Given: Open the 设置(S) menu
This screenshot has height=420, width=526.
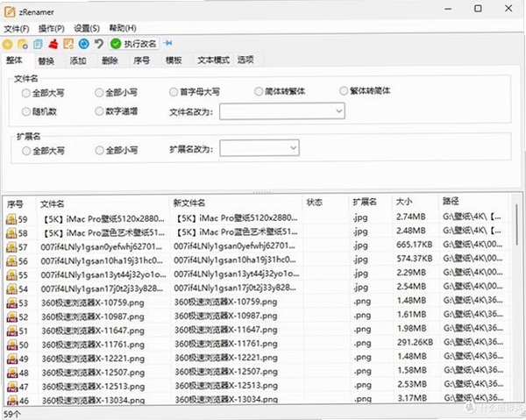Looking at the screenshot, I should 87,28.
